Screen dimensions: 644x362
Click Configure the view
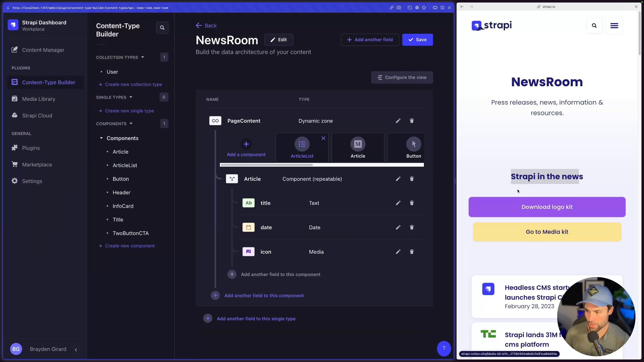(x=402, y=77)
